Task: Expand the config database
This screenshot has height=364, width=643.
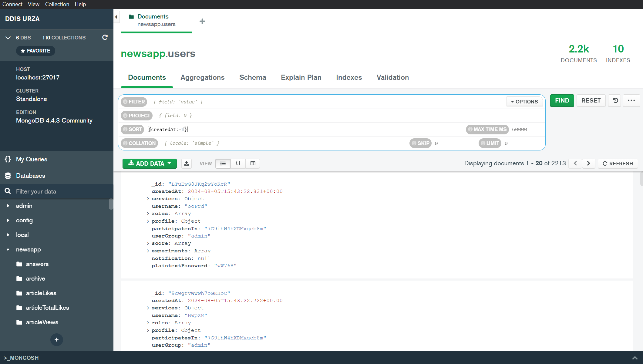Action: 8,220
